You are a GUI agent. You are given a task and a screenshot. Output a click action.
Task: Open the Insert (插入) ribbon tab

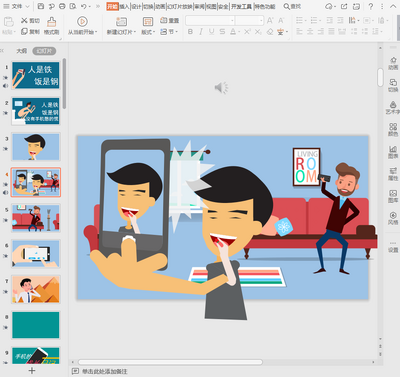tap(124, 6)
